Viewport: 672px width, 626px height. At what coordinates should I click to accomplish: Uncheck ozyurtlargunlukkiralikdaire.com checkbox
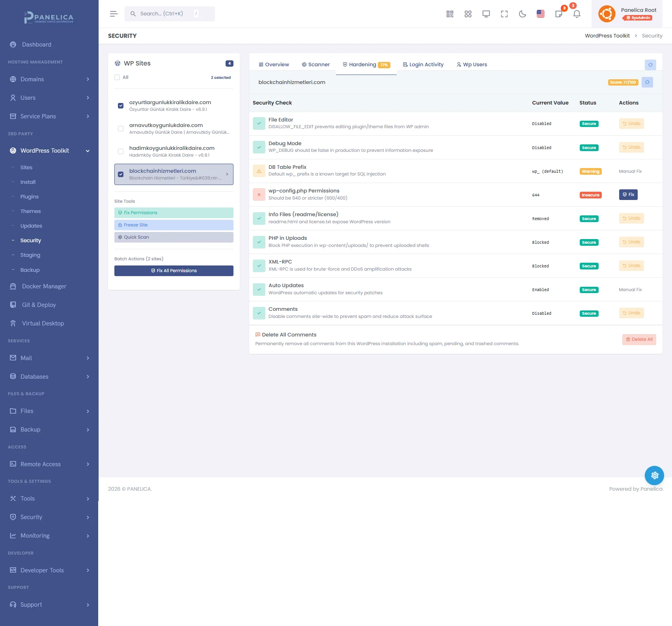tap(121, 106)
